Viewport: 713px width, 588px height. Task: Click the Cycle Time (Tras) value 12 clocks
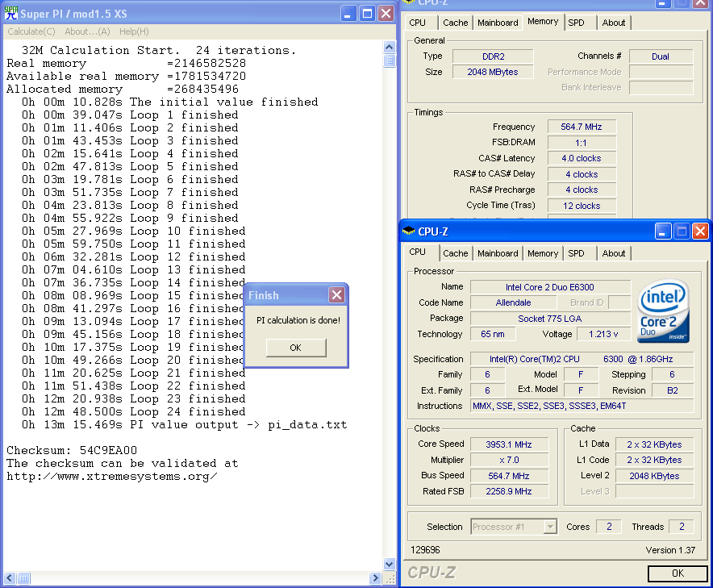(x=582, y=206)
